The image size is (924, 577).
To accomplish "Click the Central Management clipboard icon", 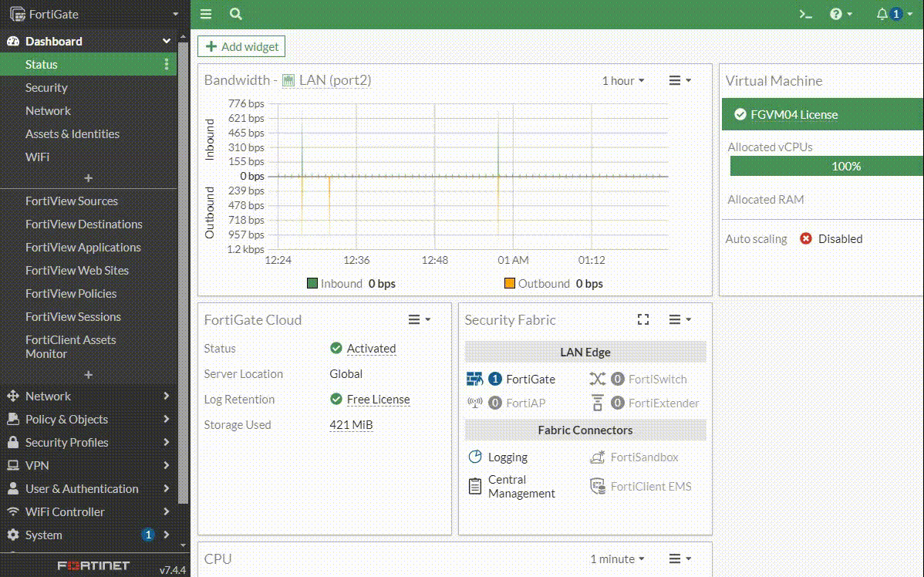I will 475,486.
